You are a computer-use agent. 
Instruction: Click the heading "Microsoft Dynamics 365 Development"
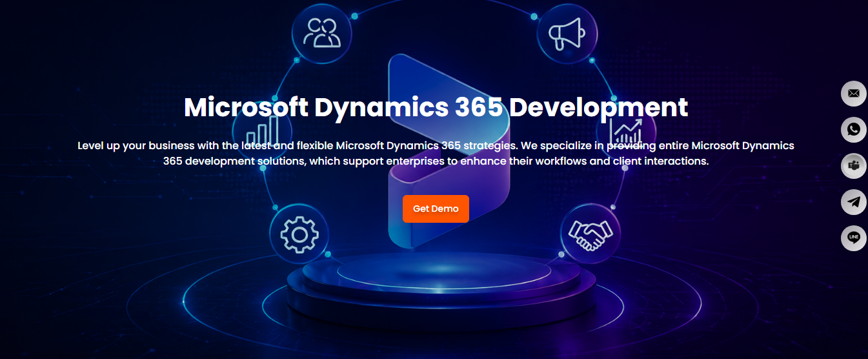point(436,107)
